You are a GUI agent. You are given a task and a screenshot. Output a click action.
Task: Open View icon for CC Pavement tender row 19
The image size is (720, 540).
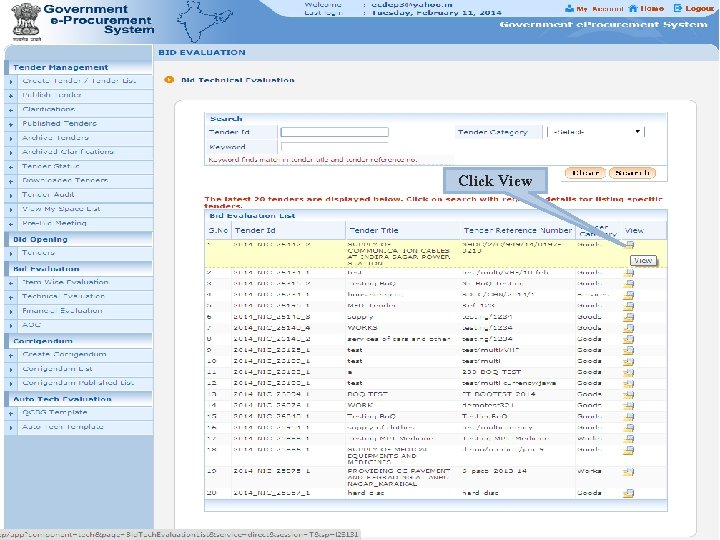[629, 472]
